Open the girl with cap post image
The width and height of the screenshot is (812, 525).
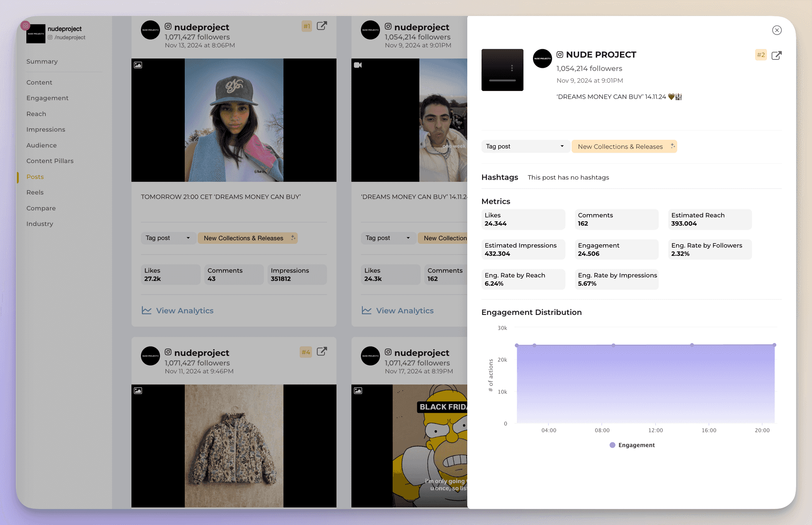pyautogui.click(x=234, y=120)
